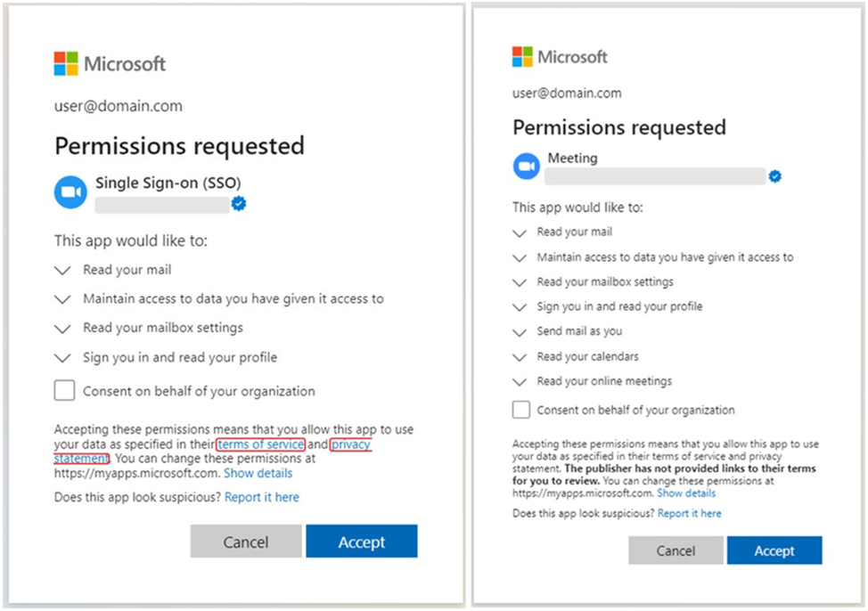Click Cancel in the Meeting dialog
The height and width of the screenshot is (611, 868).
tap(676, 550)
